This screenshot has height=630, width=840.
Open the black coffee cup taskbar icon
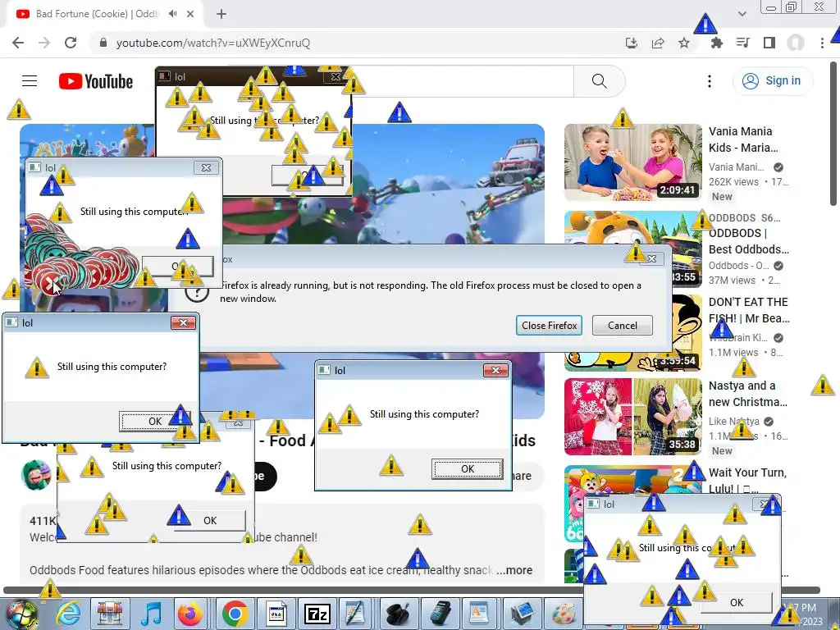click(x=398, y=614)
